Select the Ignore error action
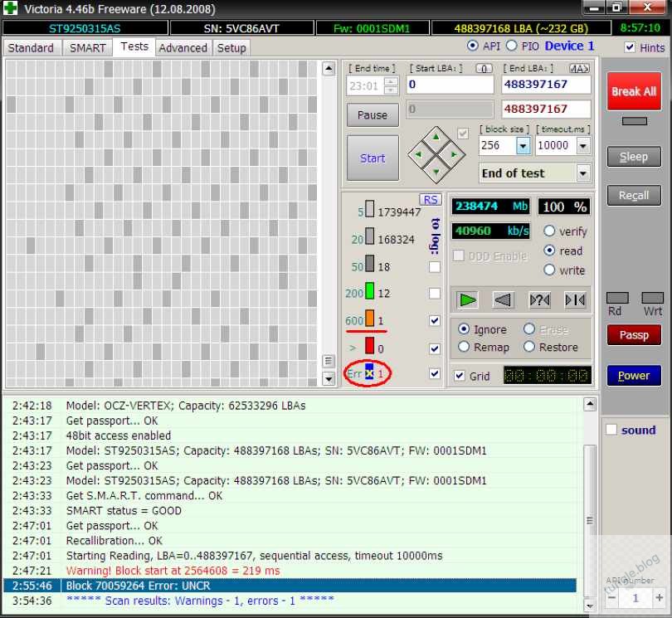The width and height of the screenshot is (672, 618). click(464, 328)
